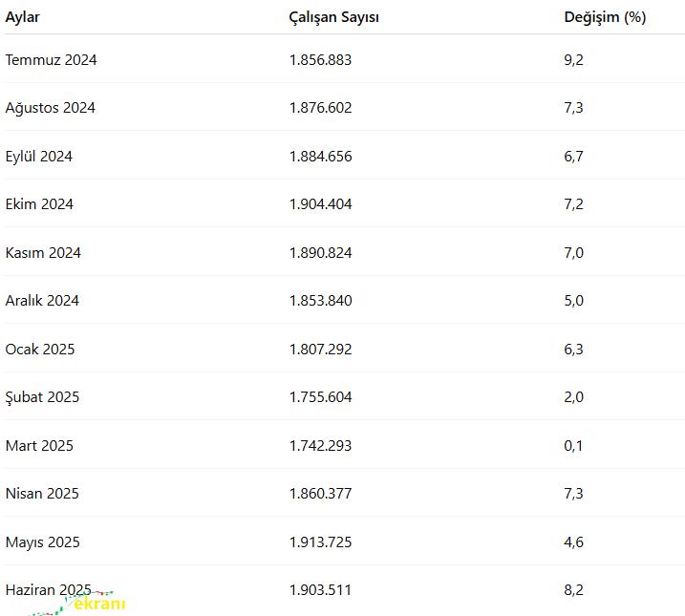Image resolution: width=685 pixels, height=616 pixels.
Task: Click the Mart 2025 value 1.742.293
Action: coord(320,446)
